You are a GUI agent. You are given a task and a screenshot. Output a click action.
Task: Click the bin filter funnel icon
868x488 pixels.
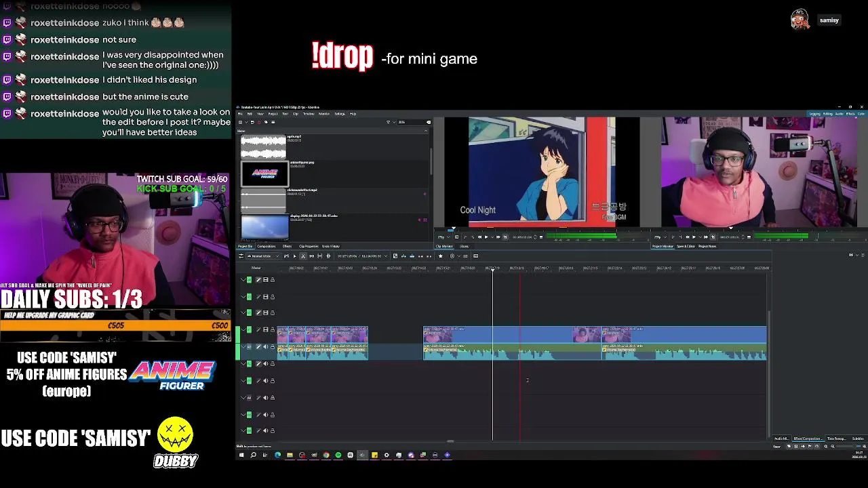388,122
